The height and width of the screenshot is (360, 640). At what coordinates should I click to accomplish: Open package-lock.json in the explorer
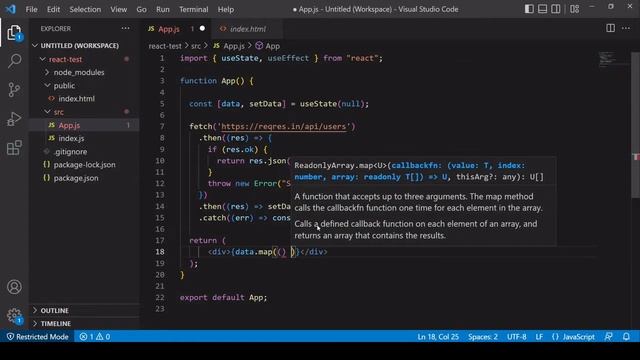pos(84,165)
